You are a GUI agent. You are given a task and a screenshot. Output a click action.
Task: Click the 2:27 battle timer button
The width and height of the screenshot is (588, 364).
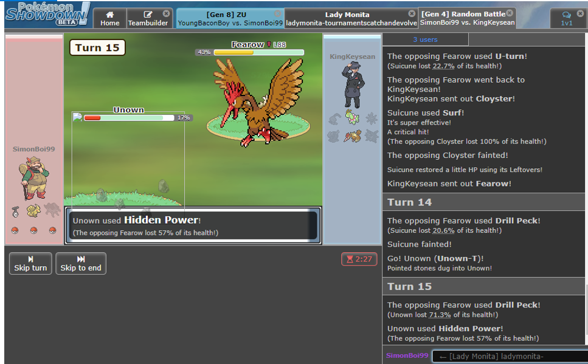point(359,259)
